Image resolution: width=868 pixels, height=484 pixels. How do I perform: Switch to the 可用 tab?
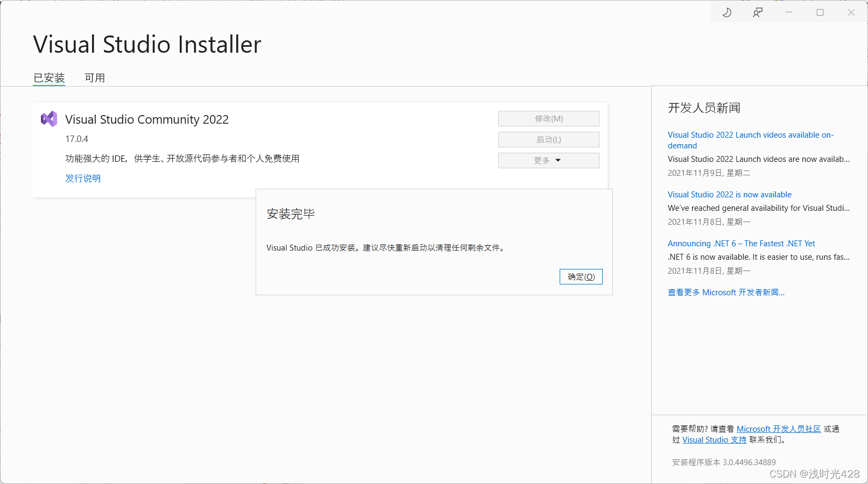pos(95,77)
